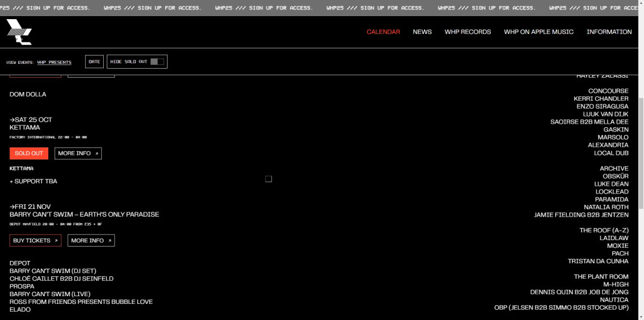Viewport: 644px width, 320px height.
Task: Click the + Support TBA text
Action: (33, 181)
